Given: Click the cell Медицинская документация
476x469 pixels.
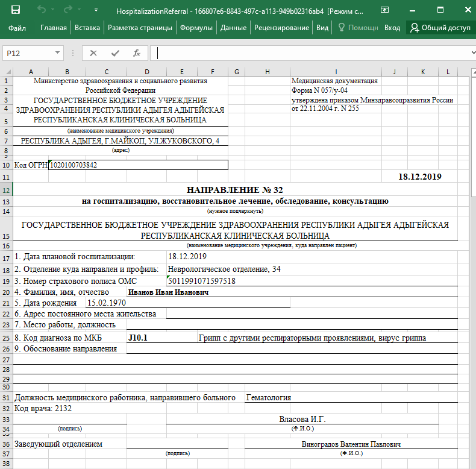Looking at the screenshot, I should pos(334,81).
